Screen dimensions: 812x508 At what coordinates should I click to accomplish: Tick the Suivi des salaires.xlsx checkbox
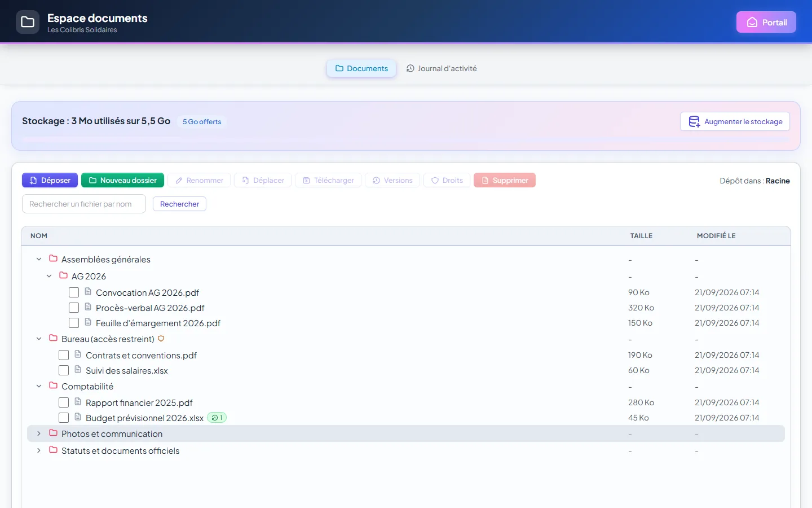64,370
